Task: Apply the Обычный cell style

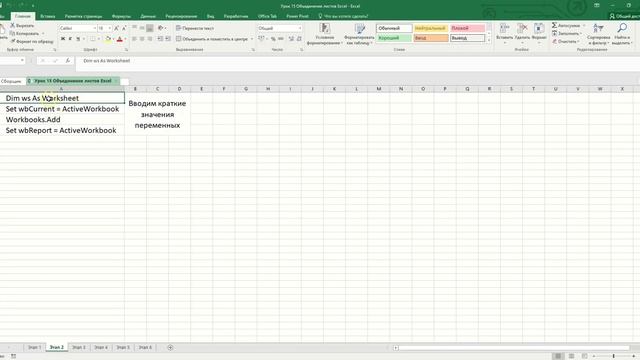Action: tap(394, 28)
